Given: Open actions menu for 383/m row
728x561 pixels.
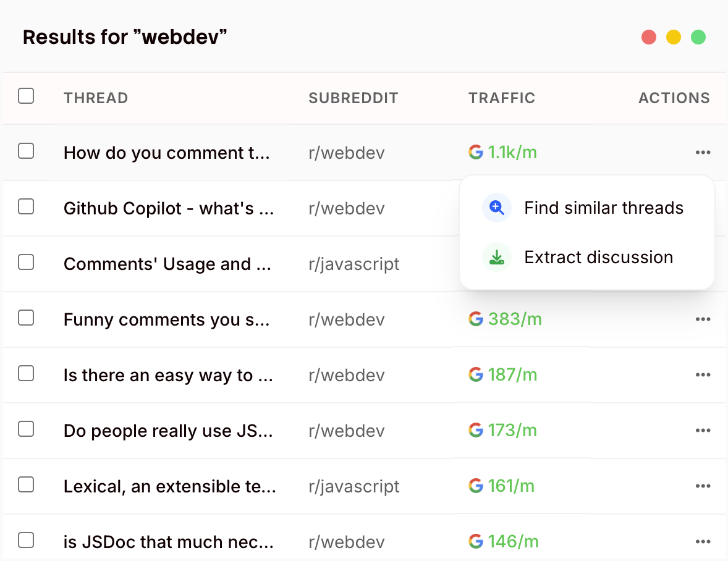Looking at the screenshot, I should point(703,319).
